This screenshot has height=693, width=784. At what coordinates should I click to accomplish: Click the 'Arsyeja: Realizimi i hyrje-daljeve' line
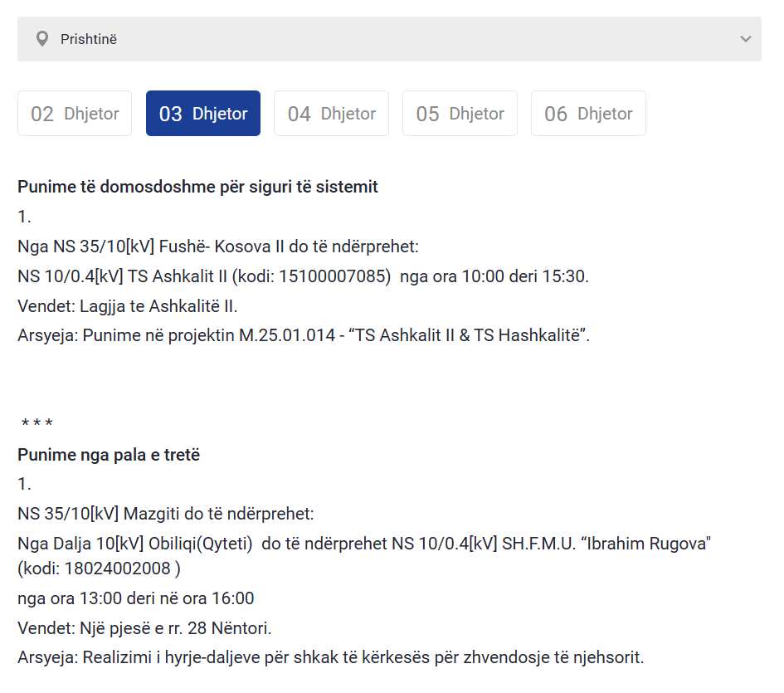pos(330,658)
